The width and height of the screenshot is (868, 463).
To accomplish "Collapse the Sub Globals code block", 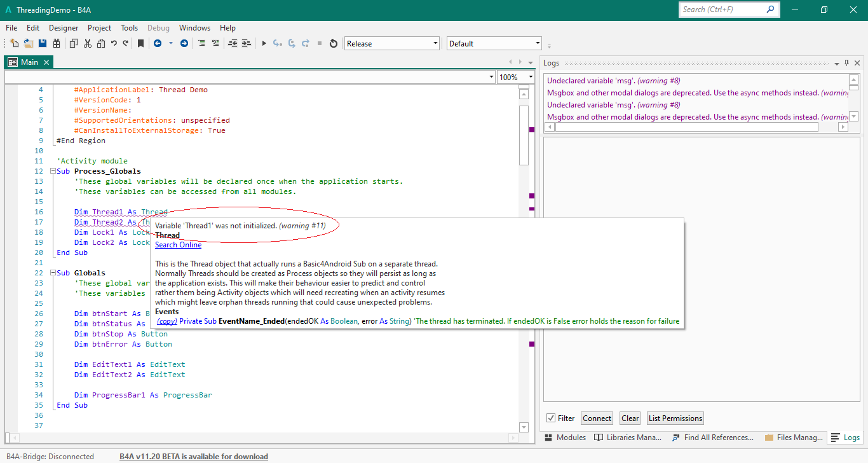I will [x=53, y=273].
